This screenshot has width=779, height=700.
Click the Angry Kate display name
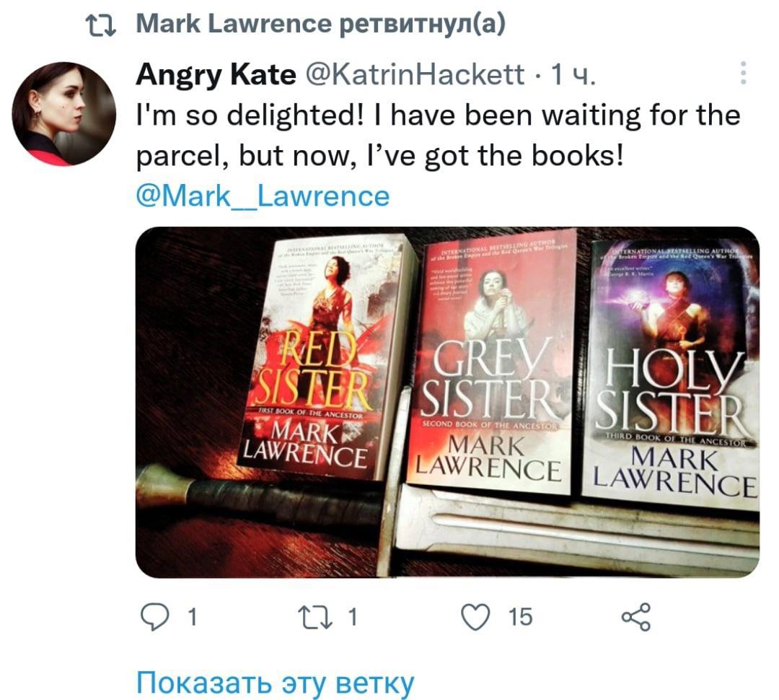216,74
